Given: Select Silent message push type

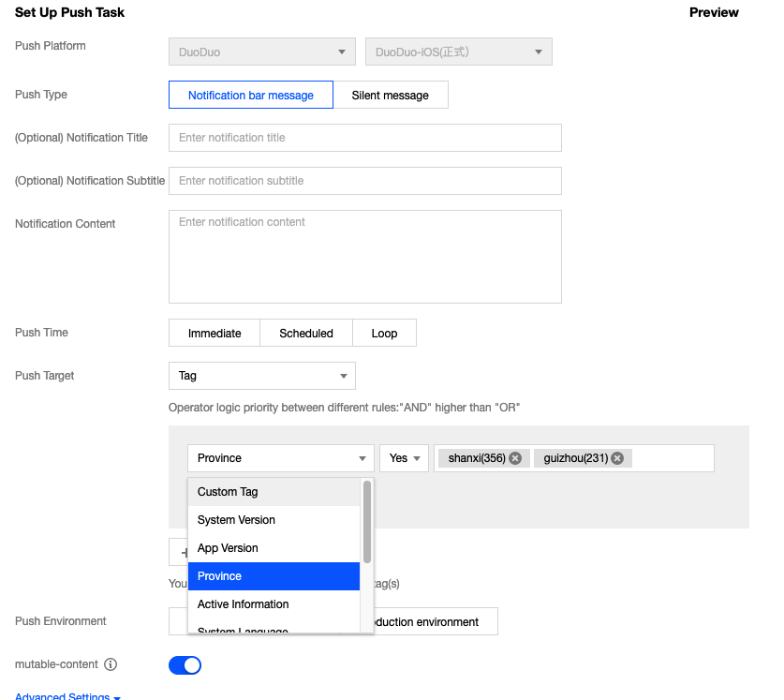Looking at the screenshot, I should pyautogui.click(x=390, y=95).
